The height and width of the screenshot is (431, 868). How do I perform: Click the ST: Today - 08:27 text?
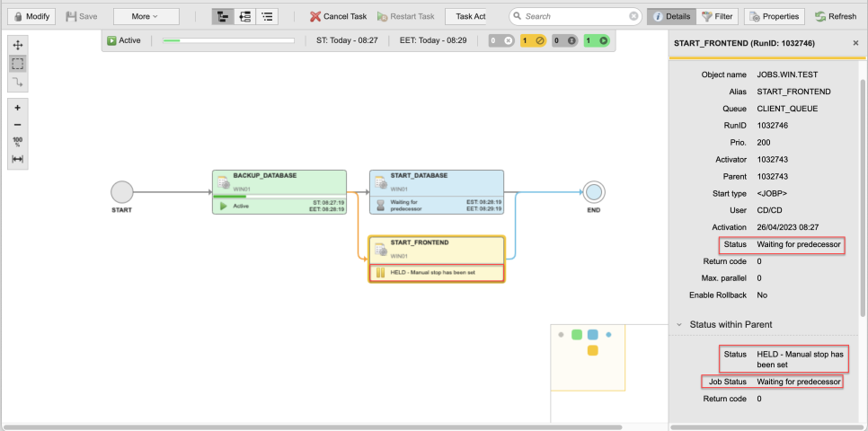pyautogui.click(x=347, y=40)
